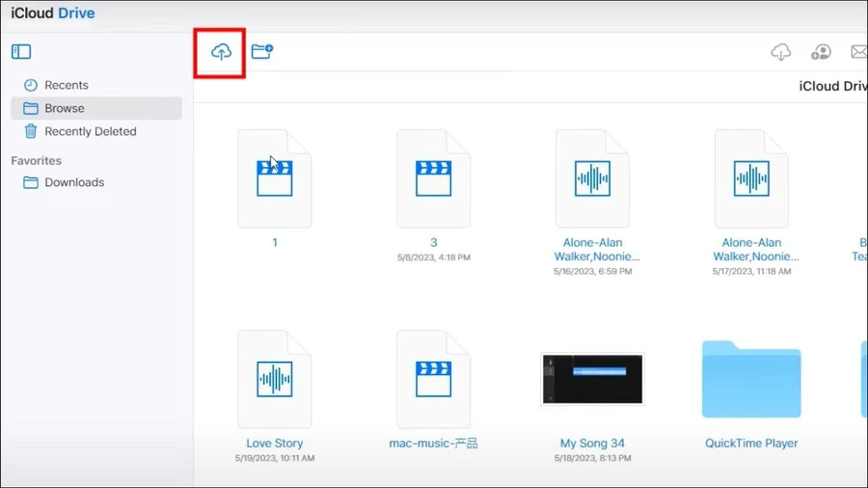Click the file name label '1'
Viewport: 868px width, 488px height.
(275, 242)
